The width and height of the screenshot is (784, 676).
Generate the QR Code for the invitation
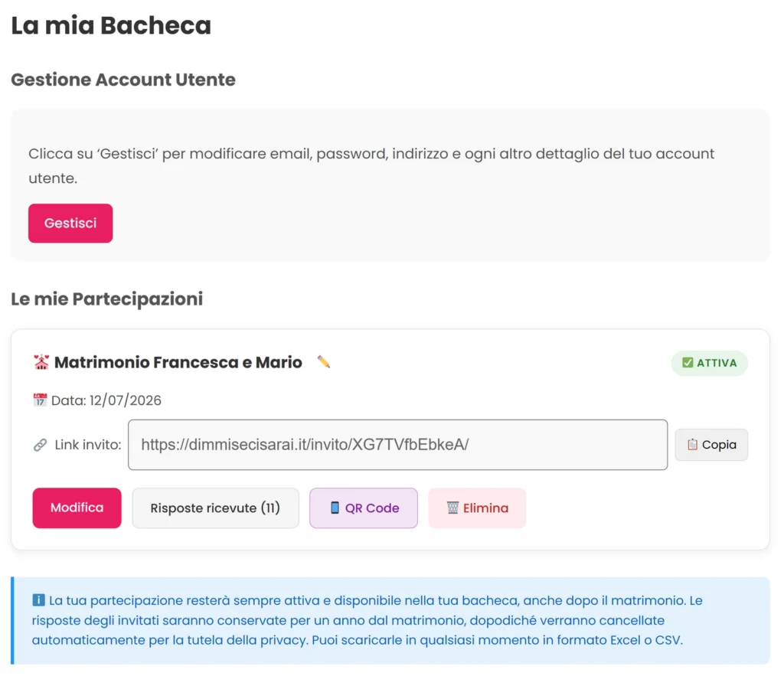(x=363, y=508)
